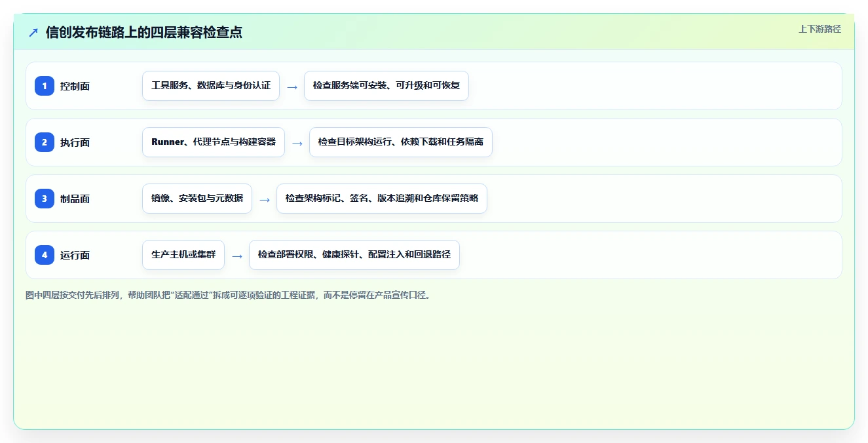Click the 上下游路径 label in the header
The image size is (868, 443).
[x=820, y=29]
